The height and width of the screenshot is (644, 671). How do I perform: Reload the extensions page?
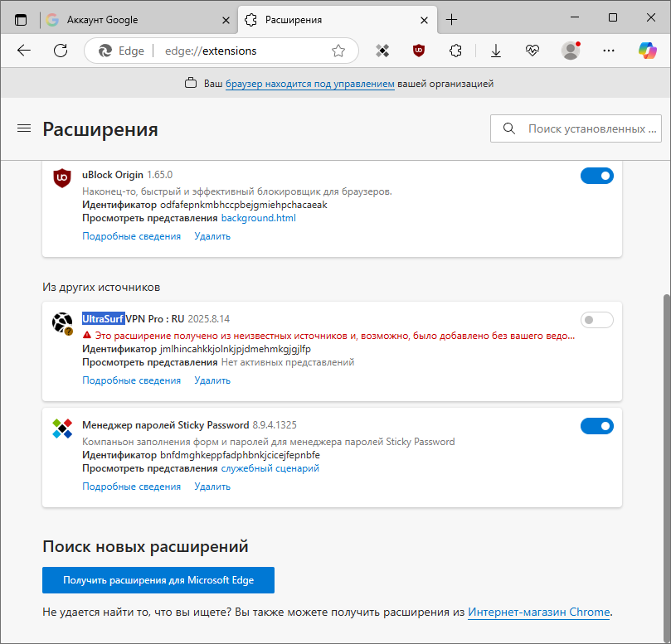(x=61, y=51)
